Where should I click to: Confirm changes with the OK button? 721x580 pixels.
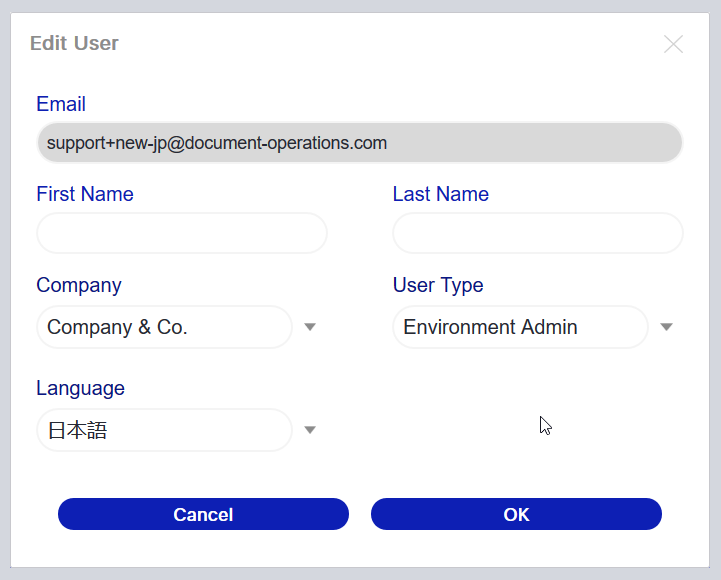(516, 514)
